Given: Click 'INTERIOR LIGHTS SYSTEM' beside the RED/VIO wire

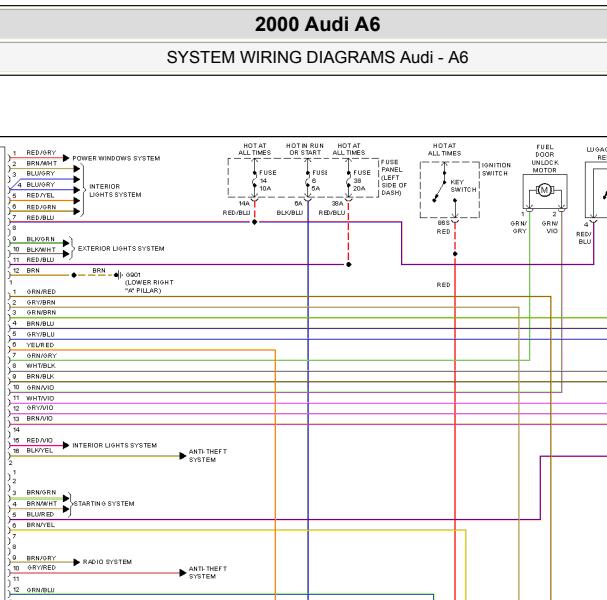Looking at the screenshot, I should click(115, 446).
